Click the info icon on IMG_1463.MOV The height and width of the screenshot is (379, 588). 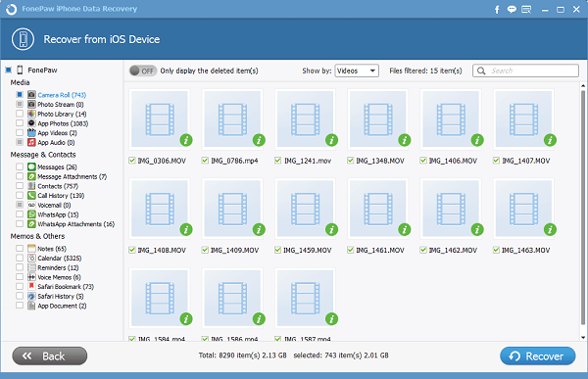click(550, 229)
